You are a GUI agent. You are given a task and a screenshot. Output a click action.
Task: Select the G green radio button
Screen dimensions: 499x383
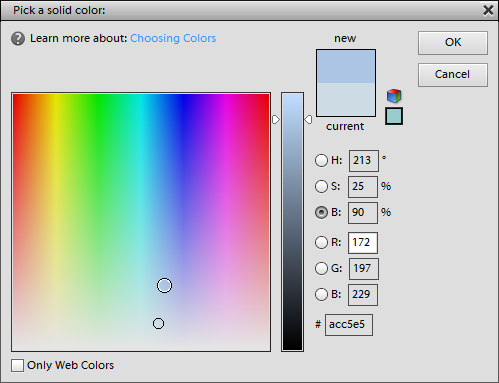[321, 268]
